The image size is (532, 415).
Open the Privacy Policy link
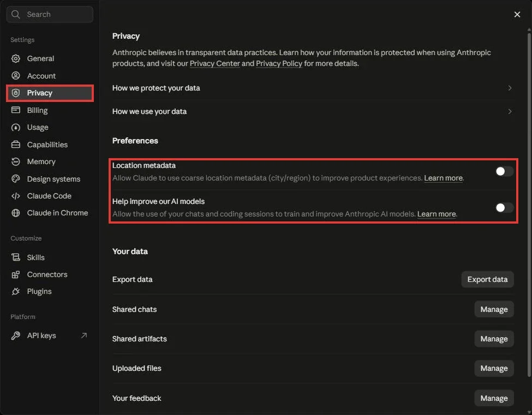coord(279,63)
